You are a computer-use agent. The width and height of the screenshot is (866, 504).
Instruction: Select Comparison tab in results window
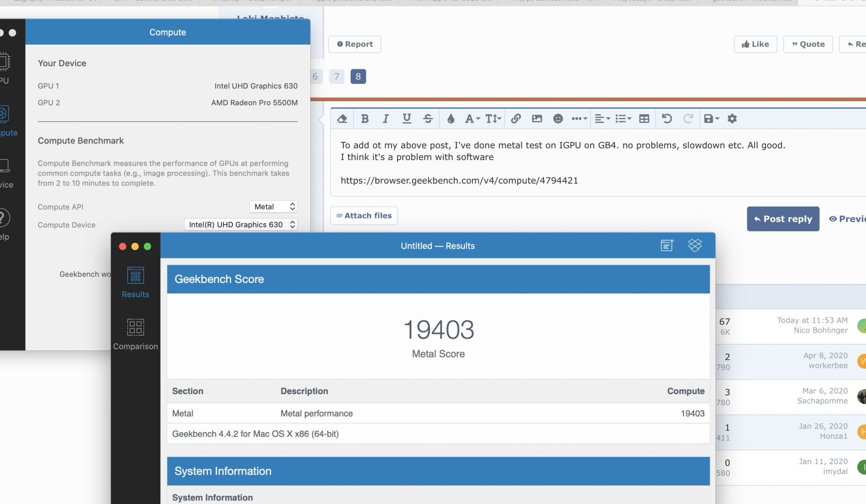pos(136,334)
